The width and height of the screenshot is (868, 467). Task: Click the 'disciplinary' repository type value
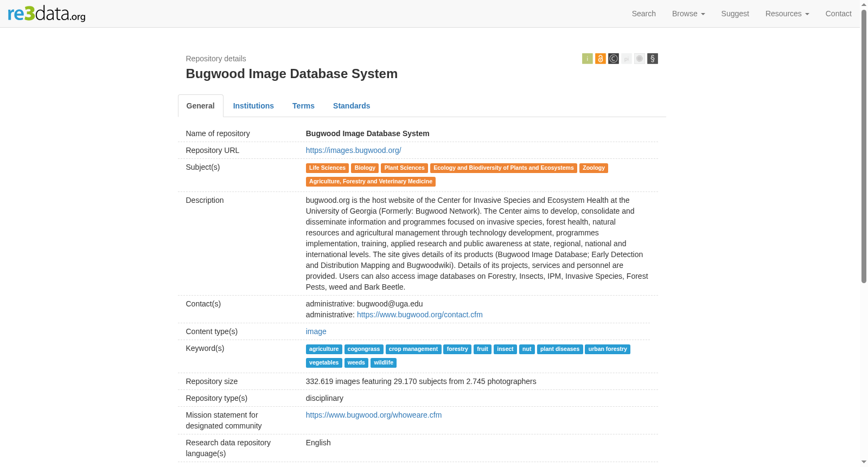pyautogui.click(x=324, y=398)
